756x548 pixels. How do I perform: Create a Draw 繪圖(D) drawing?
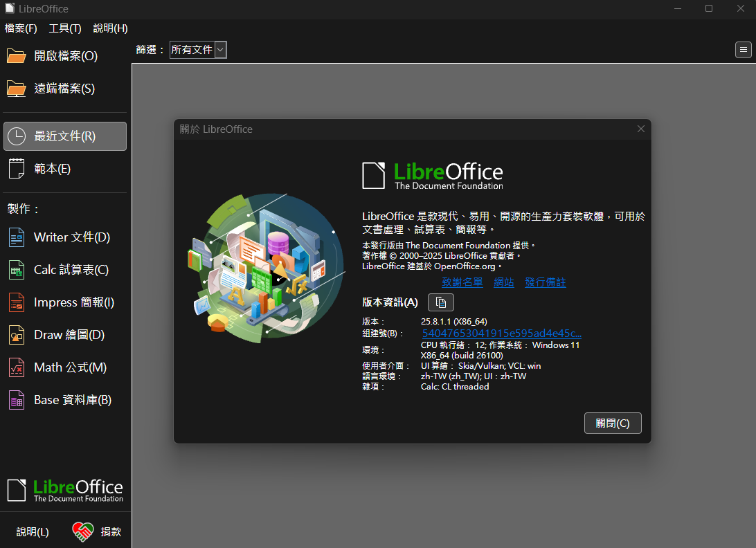pyautogui.click(x=65, y=335)
